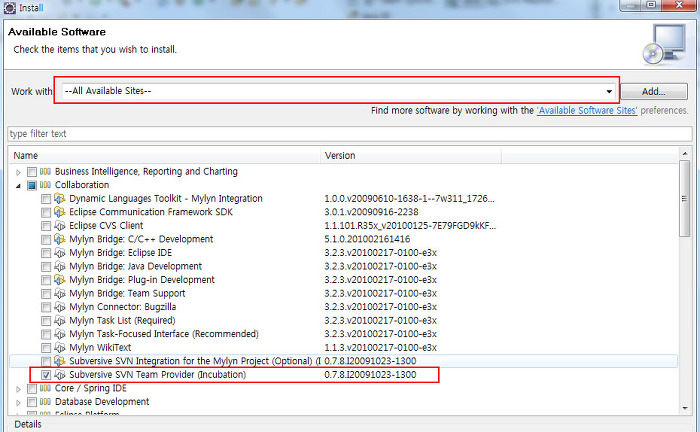Click the Mylyn Bridge: C/C++ Development icon

pos(60,239)
